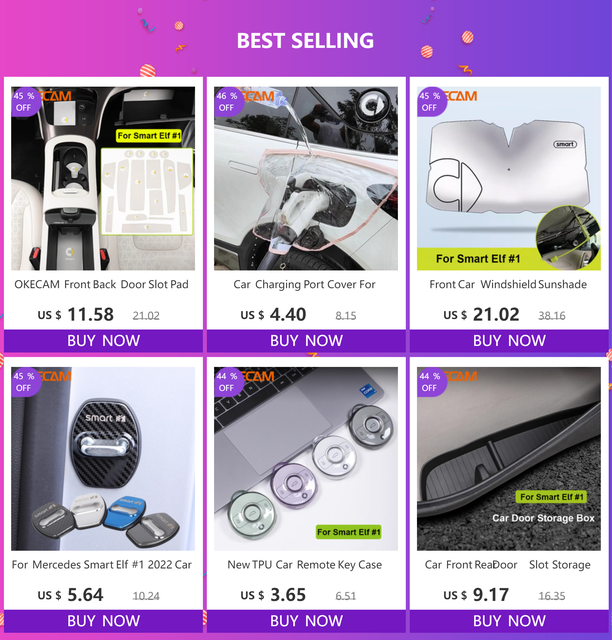Viewport: 612px width, 640px height.
Task: Click the 45% OFF badge on Windshield Sunshade
Action: 432,102
